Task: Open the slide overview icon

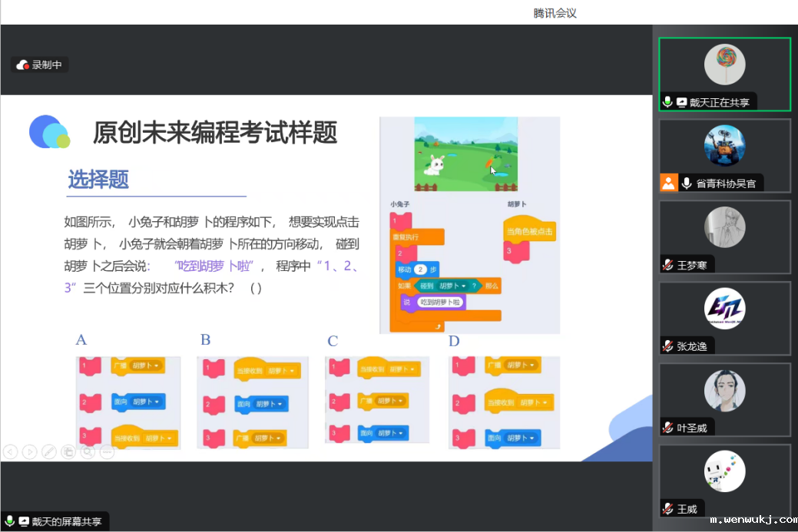Action: 68,452
